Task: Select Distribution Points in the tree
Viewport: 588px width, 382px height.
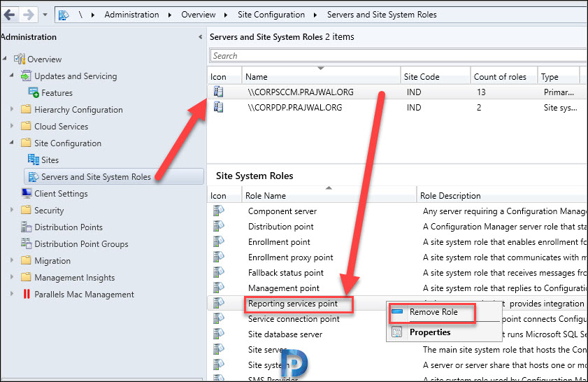Action: point(69,227)
